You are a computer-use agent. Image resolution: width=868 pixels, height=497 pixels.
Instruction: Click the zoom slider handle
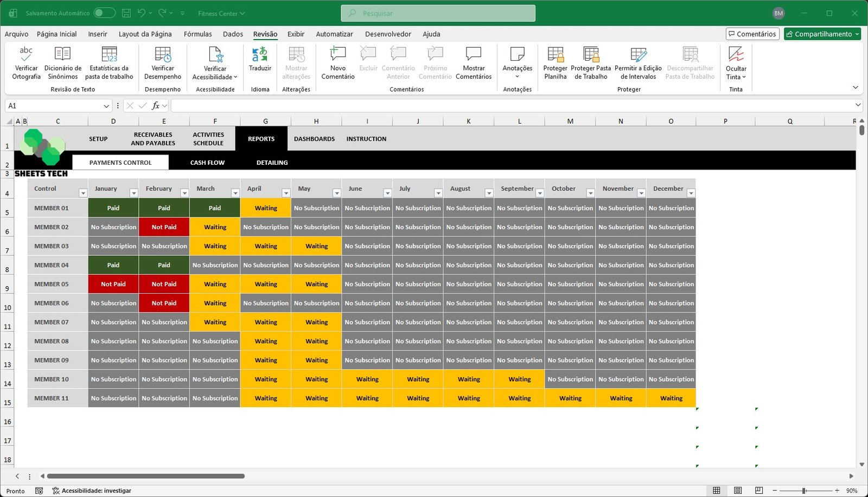804,490
